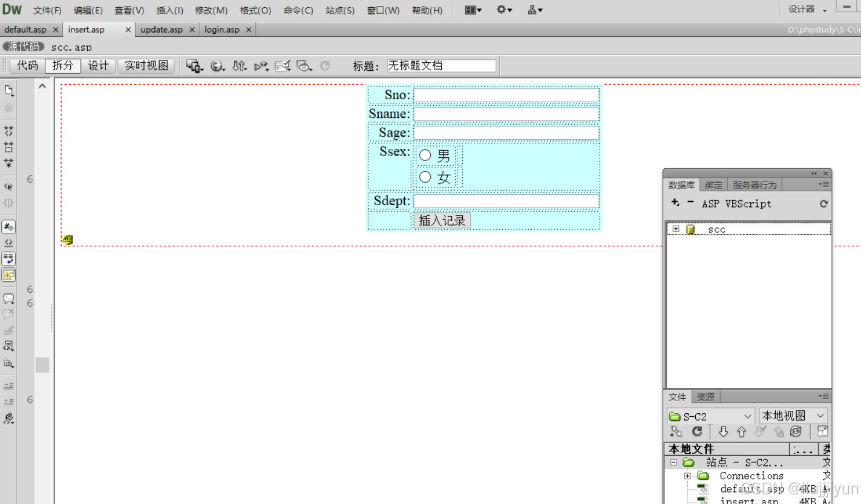
Task: Open the 服务器行为 panel tab
Action: click(x=754, y=185)
